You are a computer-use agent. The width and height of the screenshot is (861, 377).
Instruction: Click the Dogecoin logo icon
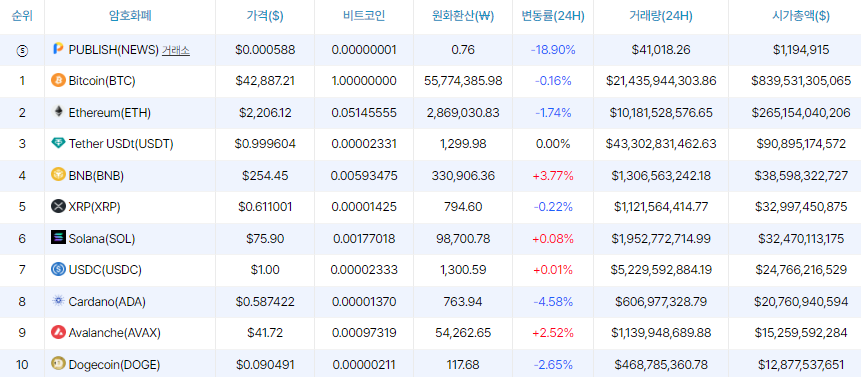point(58,364)
